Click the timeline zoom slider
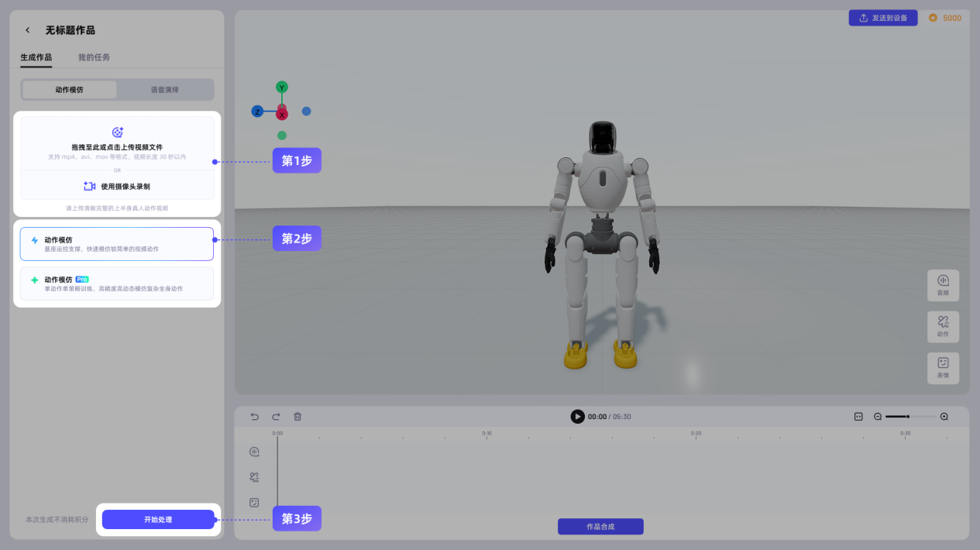 pos(910,417)
